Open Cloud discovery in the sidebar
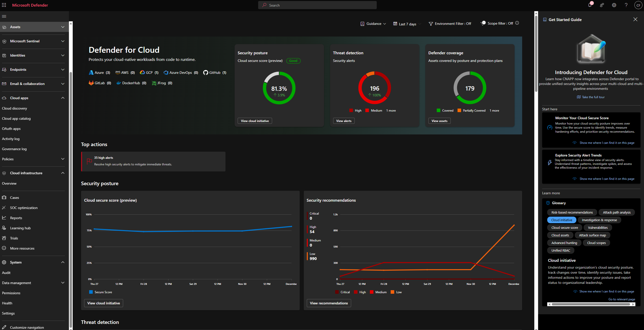The height and width of the screenshot is (330, 644). (x=14, y=108)
